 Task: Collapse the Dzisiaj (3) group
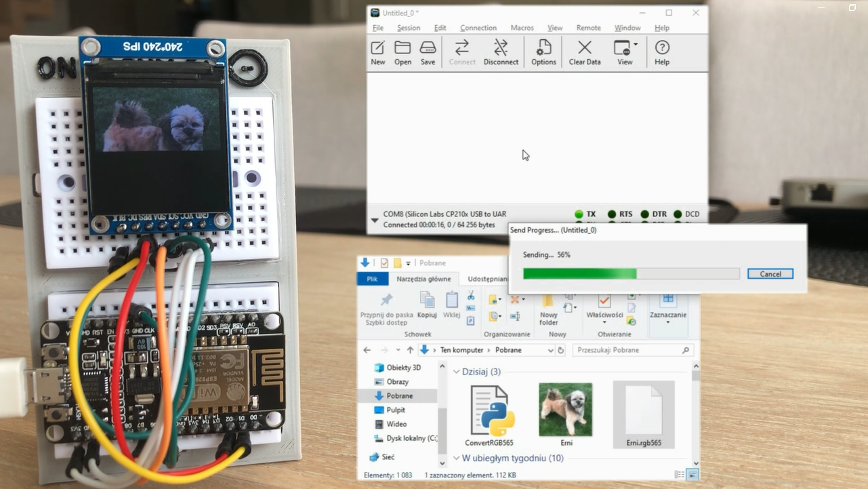457,372
